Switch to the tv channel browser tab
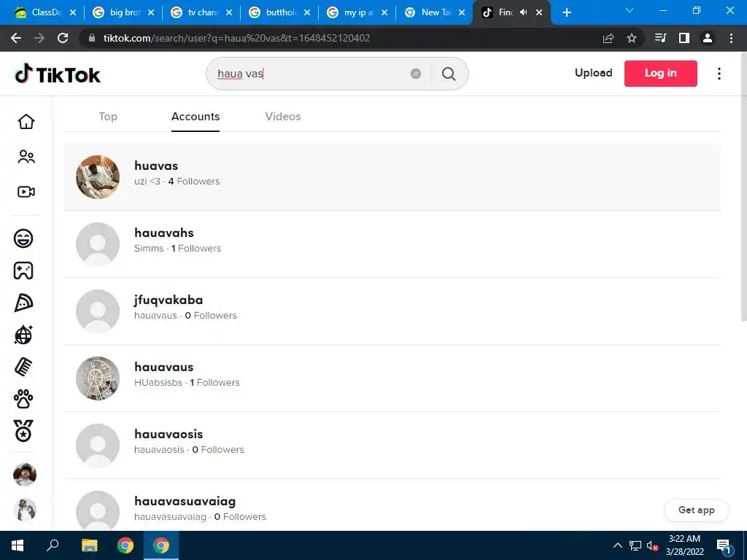This screenshot has height=560, width=747. pyautogui.click(x=202, y=12)
